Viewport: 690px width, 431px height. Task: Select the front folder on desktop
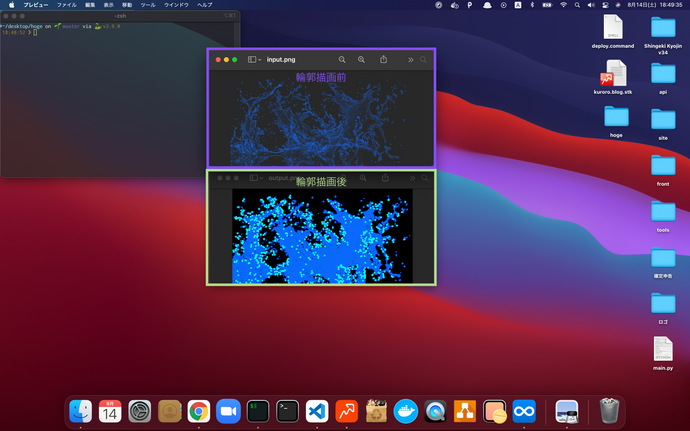663,170
